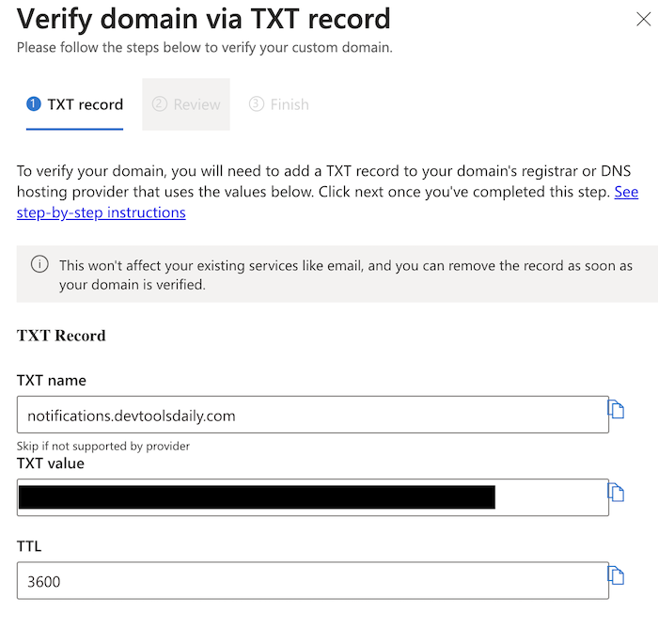The image size is (658, 644).
Task: Switch to the Review tab label
Action: pos(196,104)
